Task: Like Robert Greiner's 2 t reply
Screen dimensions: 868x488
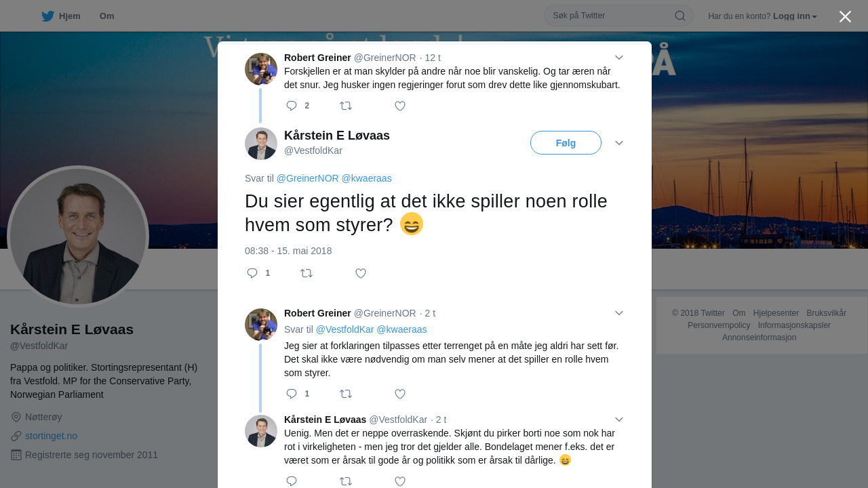Action: [x=400, y=394]
